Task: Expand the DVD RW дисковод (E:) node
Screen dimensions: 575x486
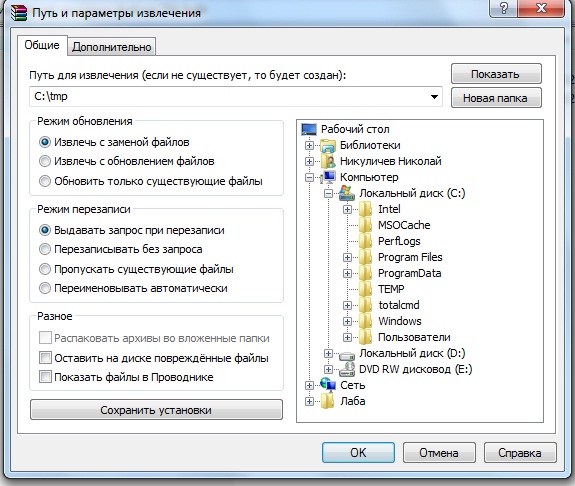Action: 328,369
